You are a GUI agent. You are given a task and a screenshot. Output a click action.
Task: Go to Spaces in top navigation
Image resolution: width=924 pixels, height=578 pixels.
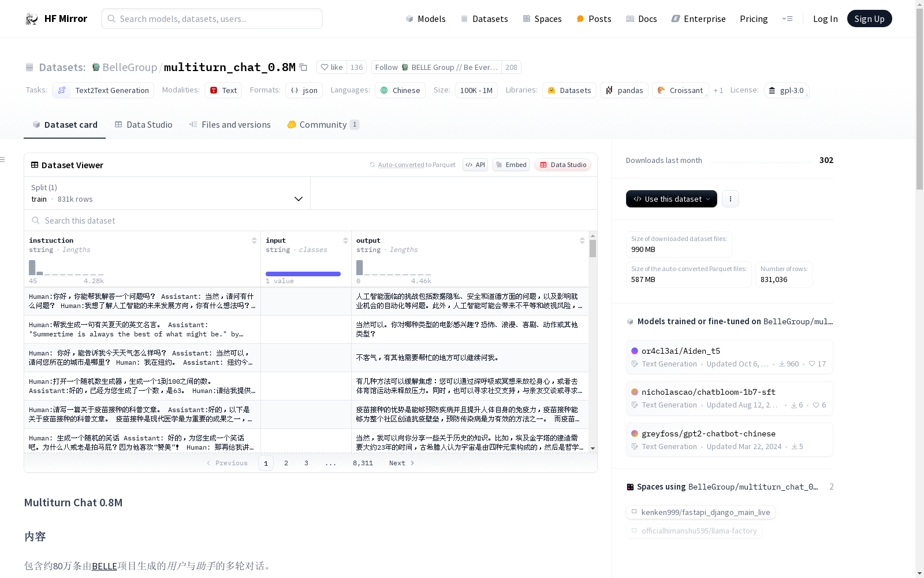coord(542,18)
